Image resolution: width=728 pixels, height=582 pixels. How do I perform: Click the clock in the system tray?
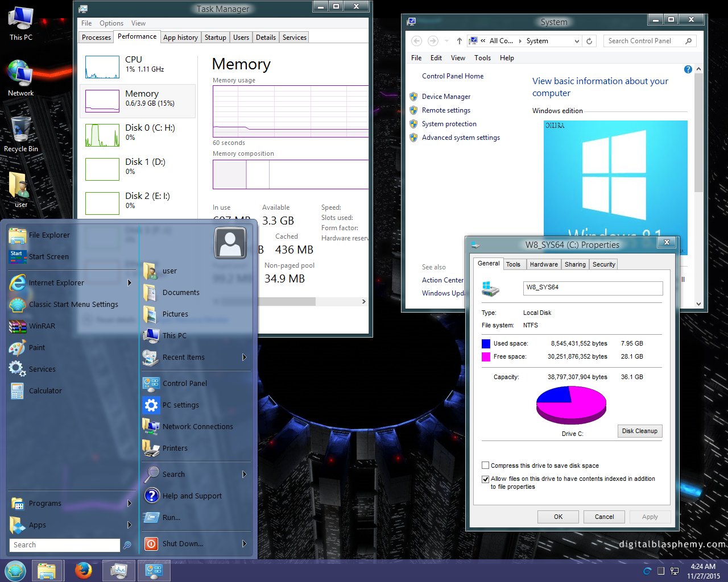click(703, 571)
